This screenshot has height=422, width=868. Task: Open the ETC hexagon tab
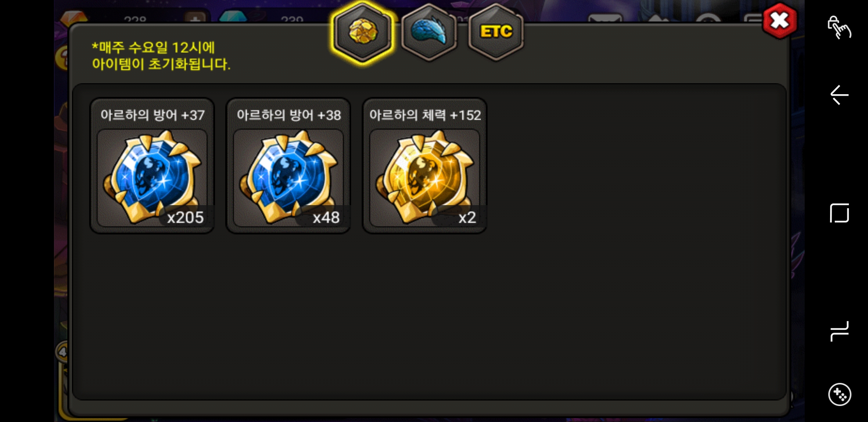(496, 32)
